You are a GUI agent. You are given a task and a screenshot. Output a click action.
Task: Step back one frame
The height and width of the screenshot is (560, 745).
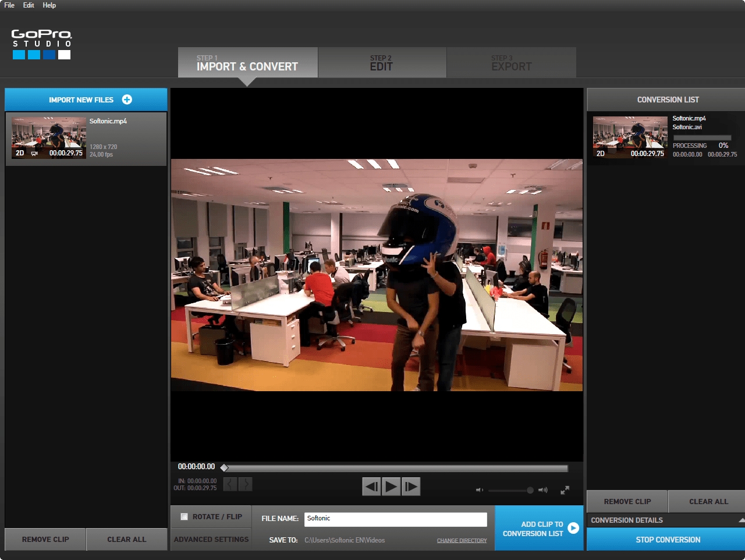pyautogui.click(x=371, y=486)
